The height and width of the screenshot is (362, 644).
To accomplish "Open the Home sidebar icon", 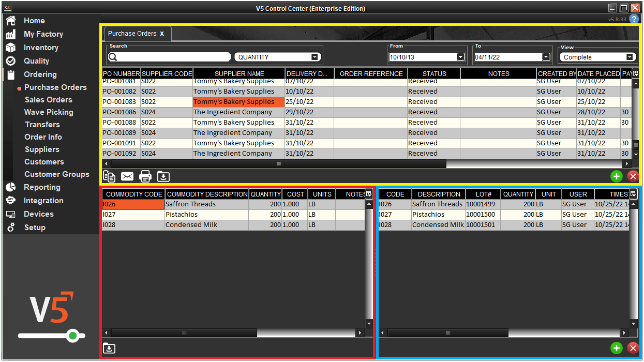I will coord(10,21).
